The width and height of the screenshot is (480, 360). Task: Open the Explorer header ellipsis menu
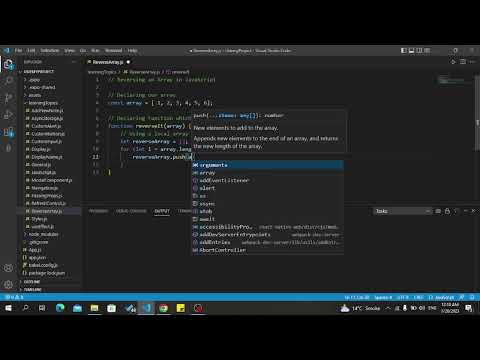pos(74,62)
